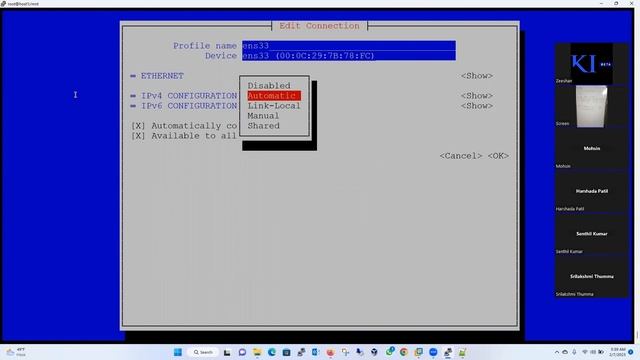Show hidden system tray icons
The image size is (640, 360).
click(557, 352)
